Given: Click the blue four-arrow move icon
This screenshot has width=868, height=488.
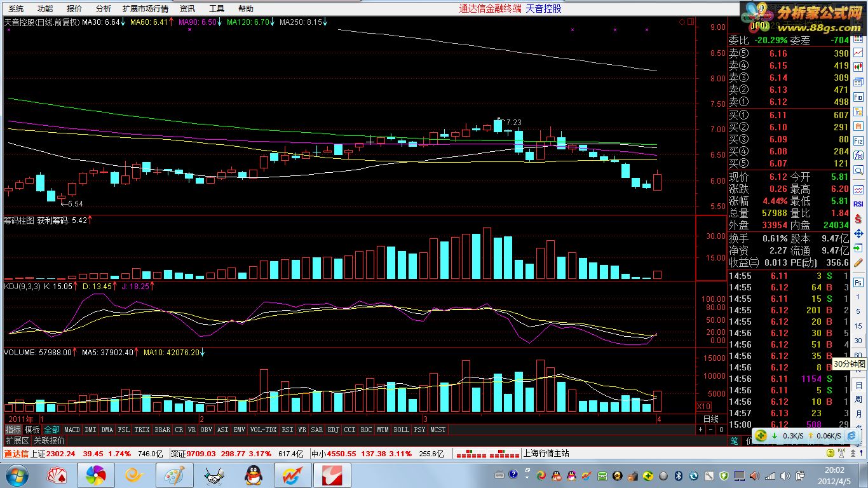Looking at the screenshot, I should (x=858, y=233).
